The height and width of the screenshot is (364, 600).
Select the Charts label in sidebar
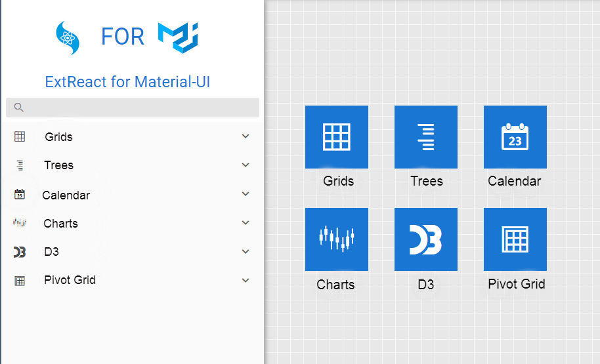pos(60,223)
